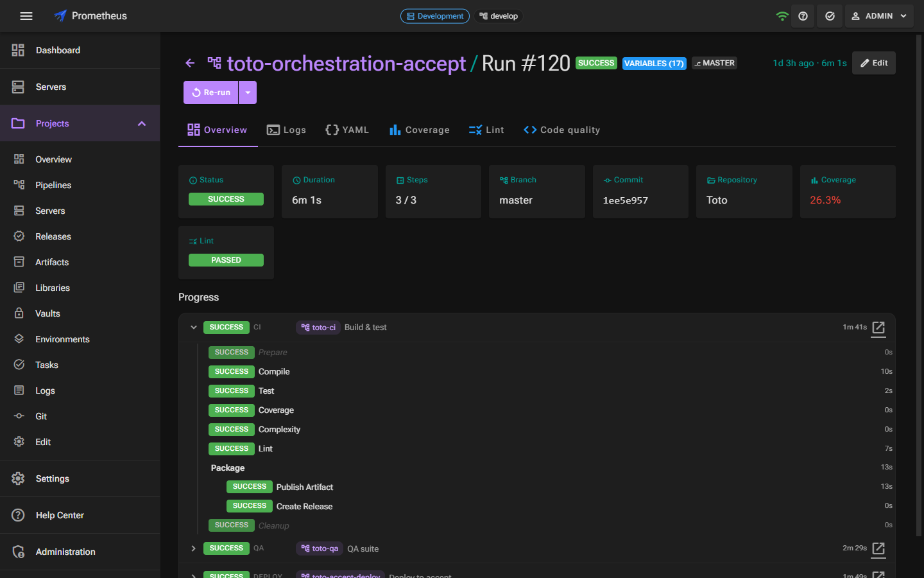Select the Test step row

click(x=549, y=390)
